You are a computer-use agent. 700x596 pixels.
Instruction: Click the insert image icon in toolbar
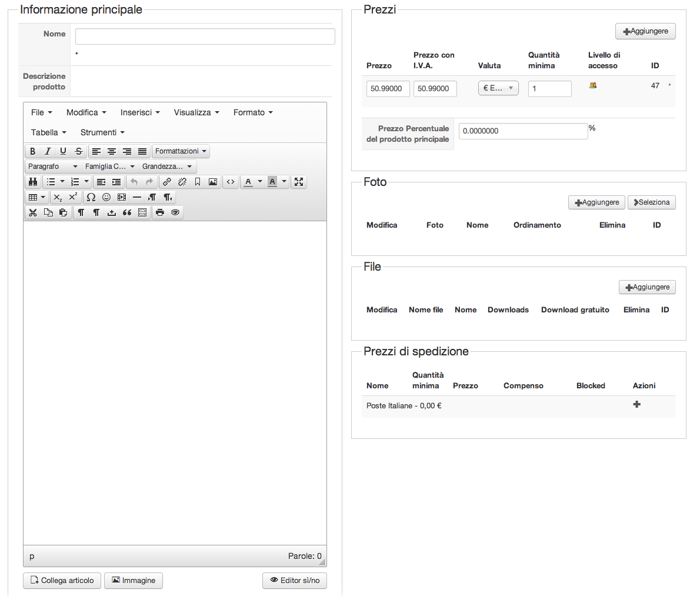point(213,182)
